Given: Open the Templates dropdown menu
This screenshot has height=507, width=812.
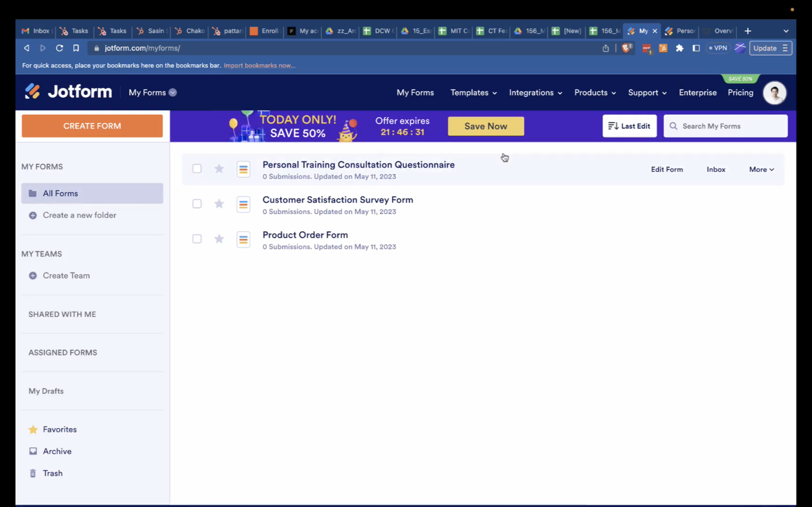Looking at the screenshot, I should point(473,93).
